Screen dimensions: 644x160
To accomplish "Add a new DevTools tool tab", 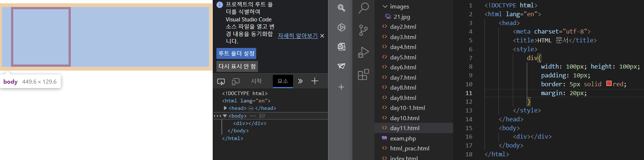I will coord(315,81).
